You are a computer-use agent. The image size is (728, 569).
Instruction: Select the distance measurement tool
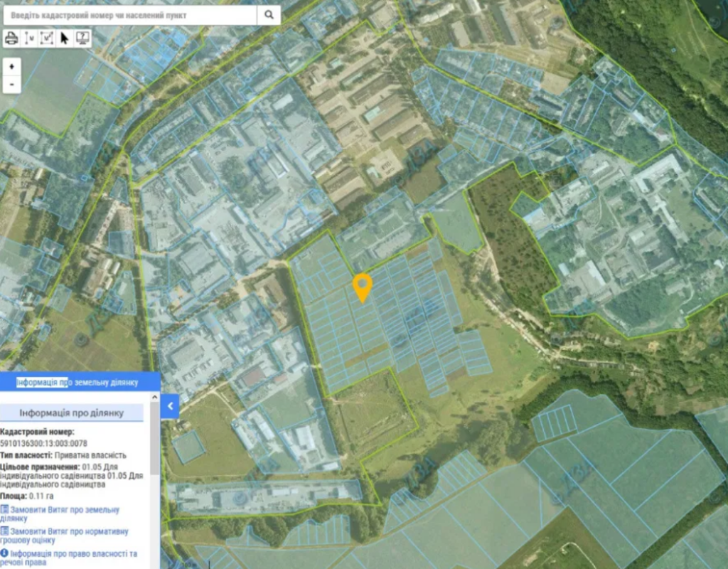point(29,38)
